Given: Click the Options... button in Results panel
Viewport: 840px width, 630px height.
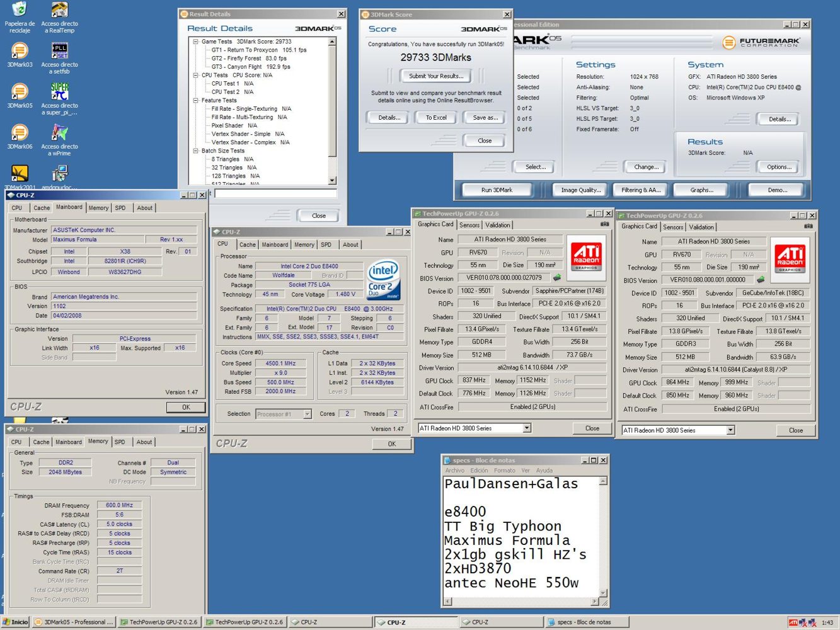Looking at the screenshot, I should 779,167.
